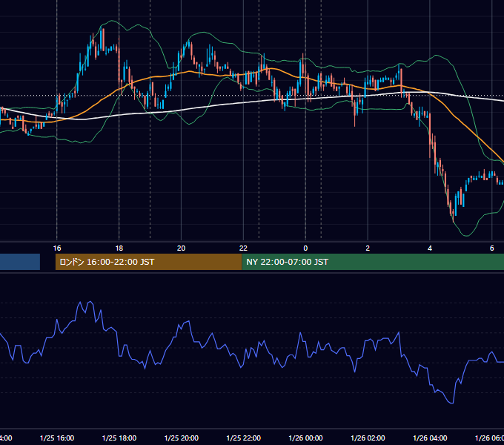Select the ロンドン 16:00-22:00 JST session bar

tap(148, 262)
